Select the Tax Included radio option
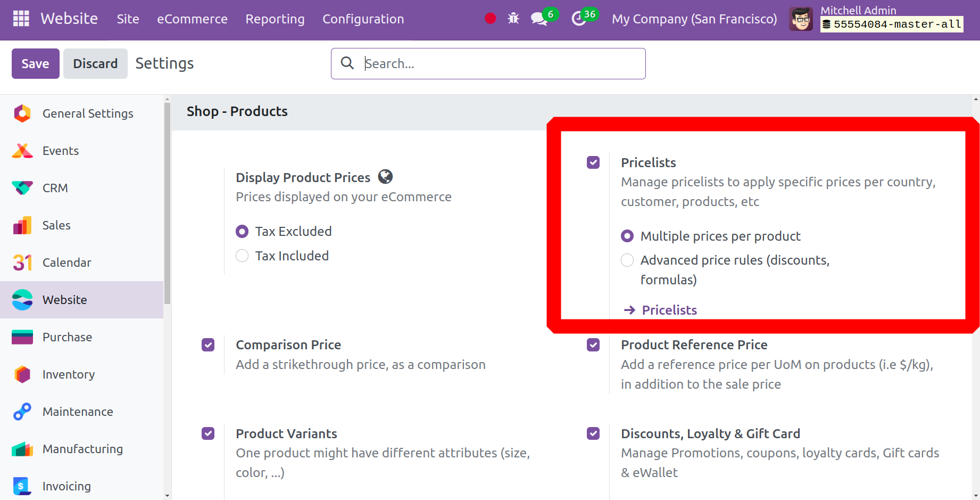The width and height of the screenshot is (980, 500). (242, 256)
